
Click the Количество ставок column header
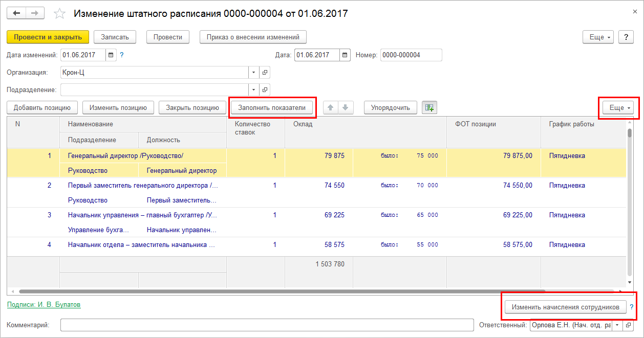[x=255, y=132]
